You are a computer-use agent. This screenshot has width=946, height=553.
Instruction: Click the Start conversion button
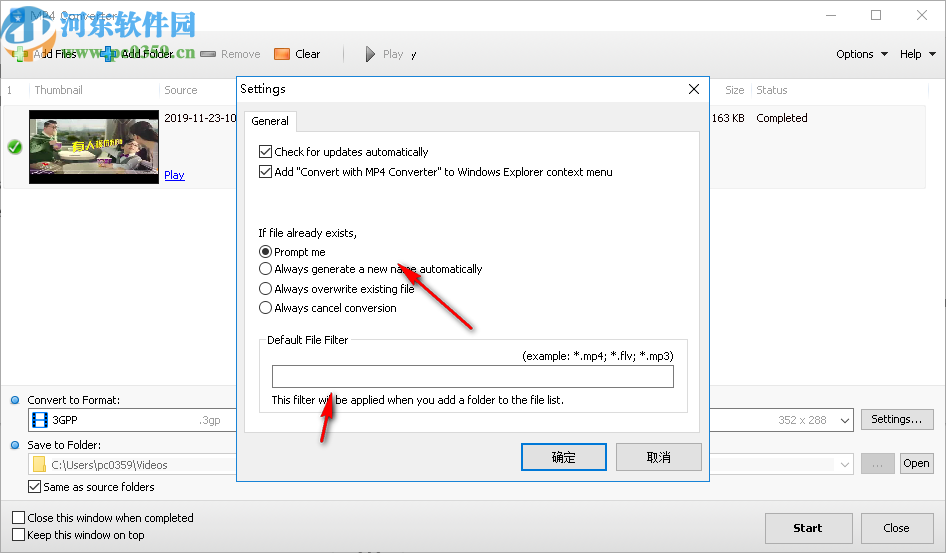point(808,528)
